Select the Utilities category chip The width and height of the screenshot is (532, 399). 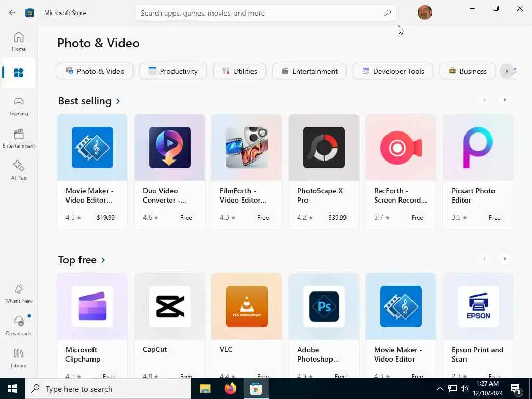coord(240,71)
